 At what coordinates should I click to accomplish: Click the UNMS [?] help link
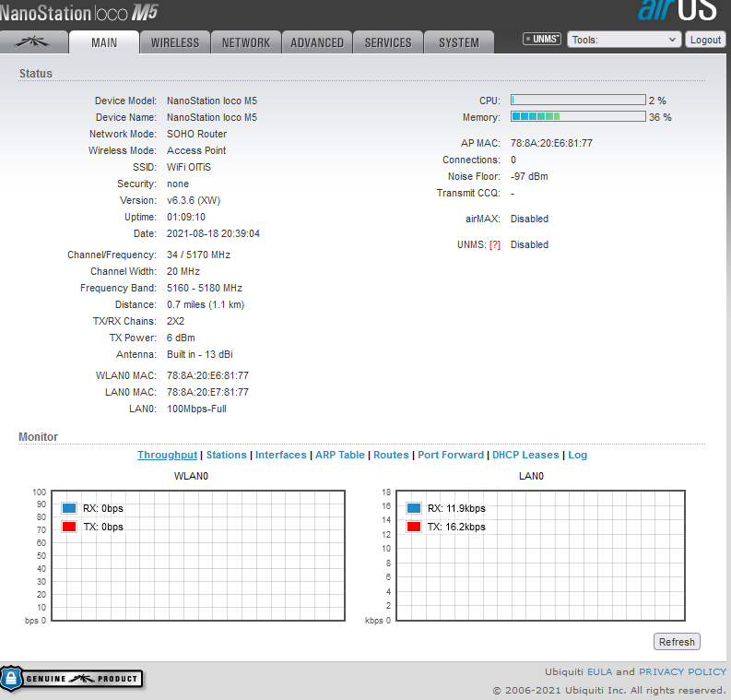[494, 244]
